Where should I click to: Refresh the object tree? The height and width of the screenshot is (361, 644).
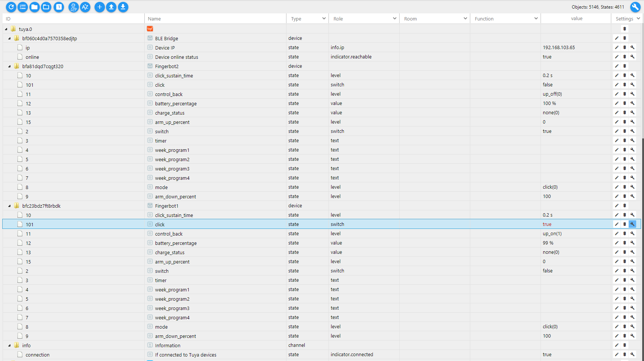pyautogui.click(x=11, y=7)
